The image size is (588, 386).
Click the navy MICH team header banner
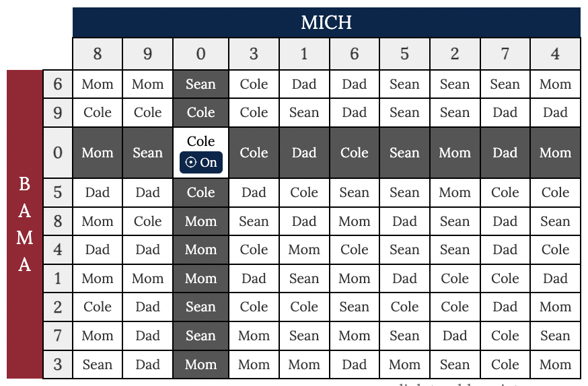(x=326, y=23)
